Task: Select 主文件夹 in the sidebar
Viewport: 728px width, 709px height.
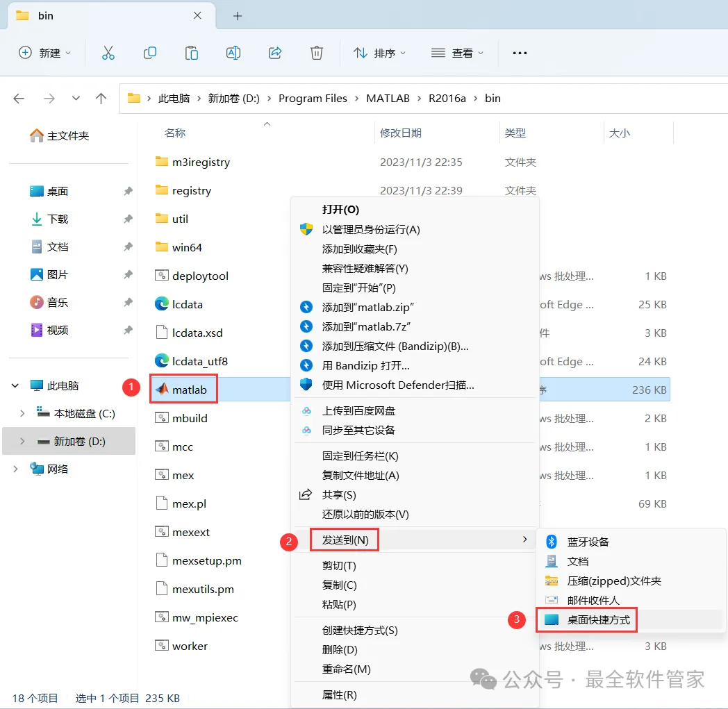Action: [60, 135]
